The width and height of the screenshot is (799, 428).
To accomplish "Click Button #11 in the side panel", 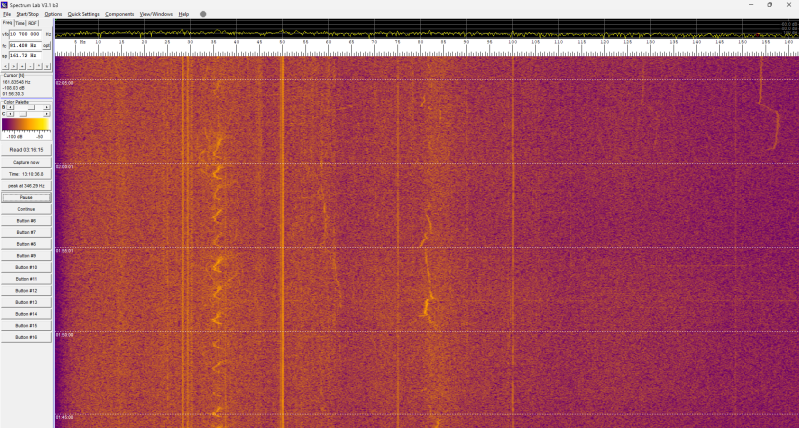I will (x=26, y=279).
